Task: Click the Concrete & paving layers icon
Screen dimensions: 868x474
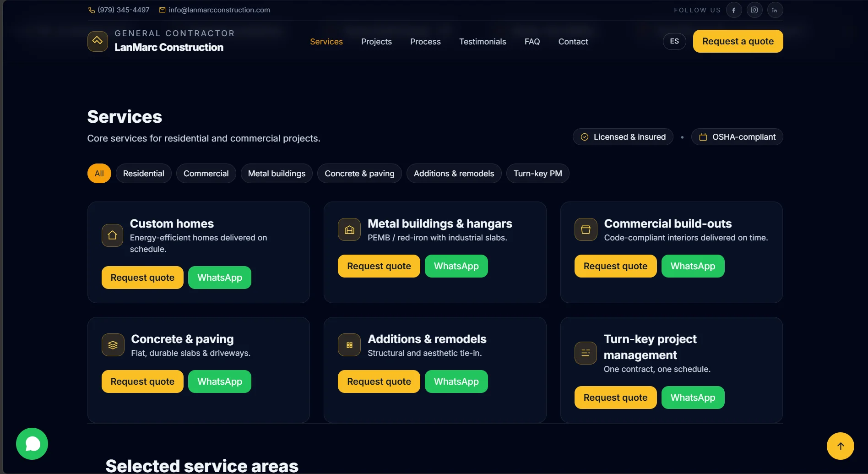Action: (113, 345)
